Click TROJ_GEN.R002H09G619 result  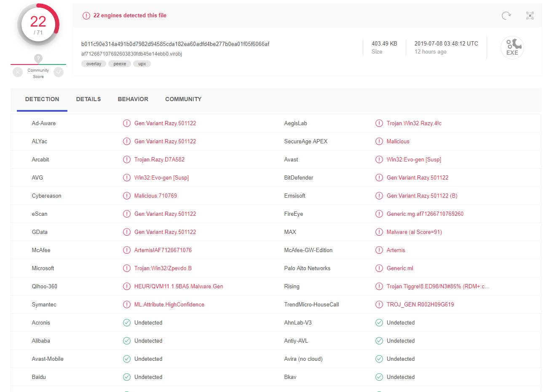(x=420, y=304)
